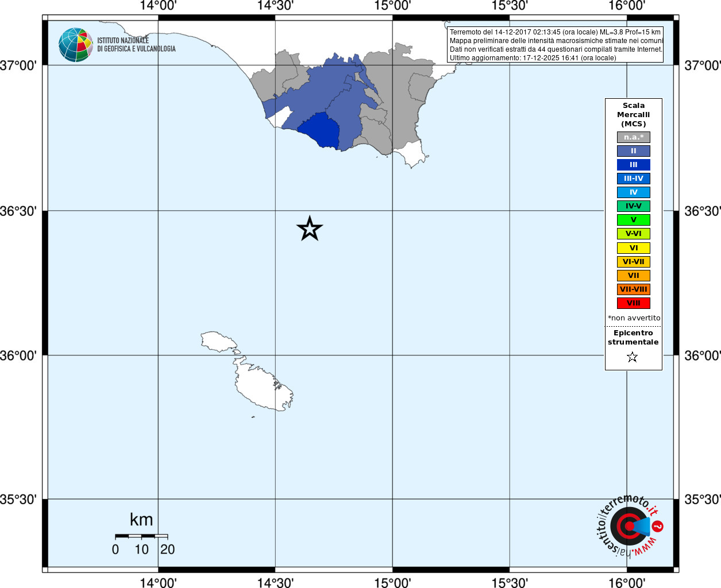Click the 'Dati non verificati' text line
The height and width of the screenshot is (588, 721).
tap(556, 49)
